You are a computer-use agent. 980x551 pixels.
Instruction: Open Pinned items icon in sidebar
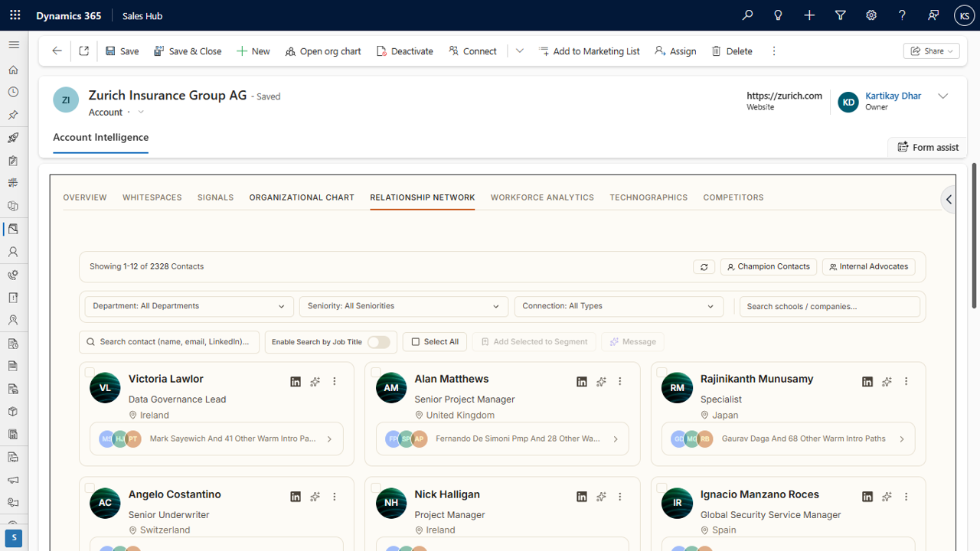(13, 116)
